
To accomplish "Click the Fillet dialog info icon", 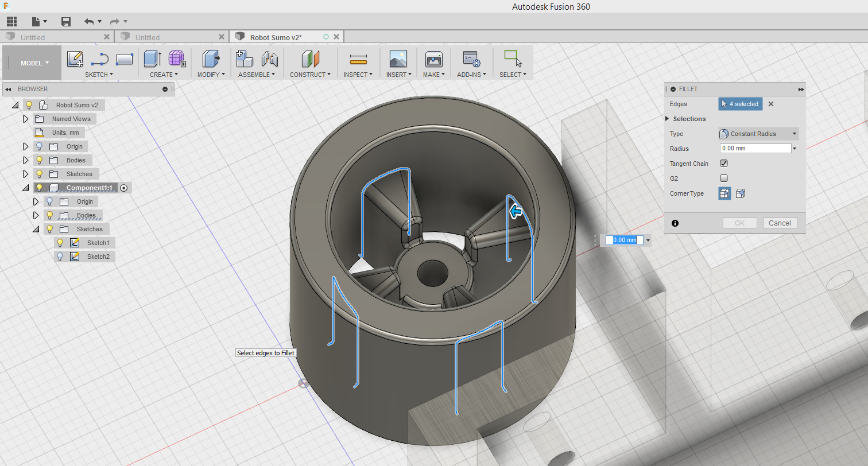I will [x=675, y=223].
